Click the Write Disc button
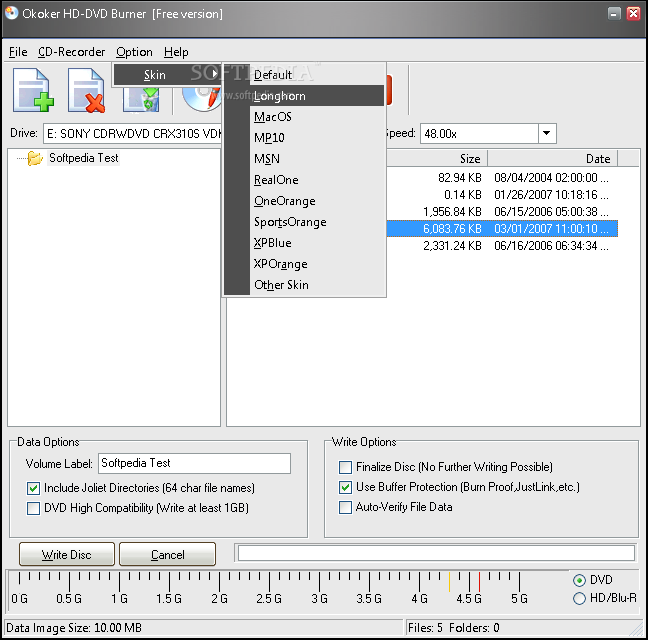The width and height of the screenshot is (648, 640). (x=67, y=554)
